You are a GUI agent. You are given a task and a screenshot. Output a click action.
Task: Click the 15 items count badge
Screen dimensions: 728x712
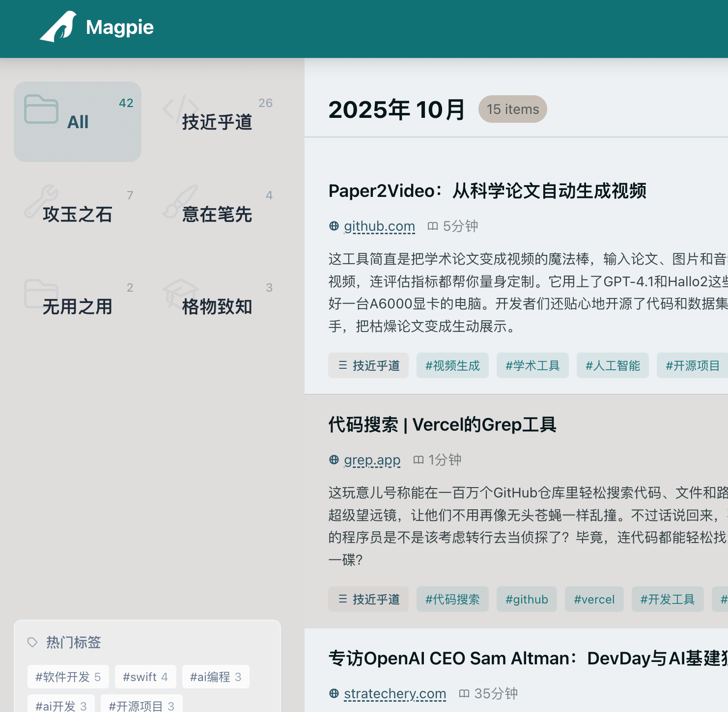click(512, 109)
